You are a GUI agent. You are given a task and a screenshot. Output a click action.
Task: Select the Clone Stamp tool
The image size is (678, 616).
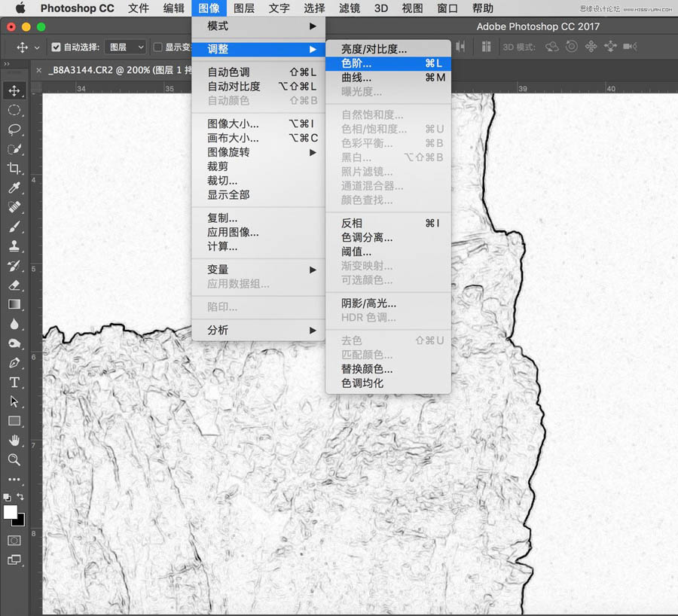coord(15,247)
